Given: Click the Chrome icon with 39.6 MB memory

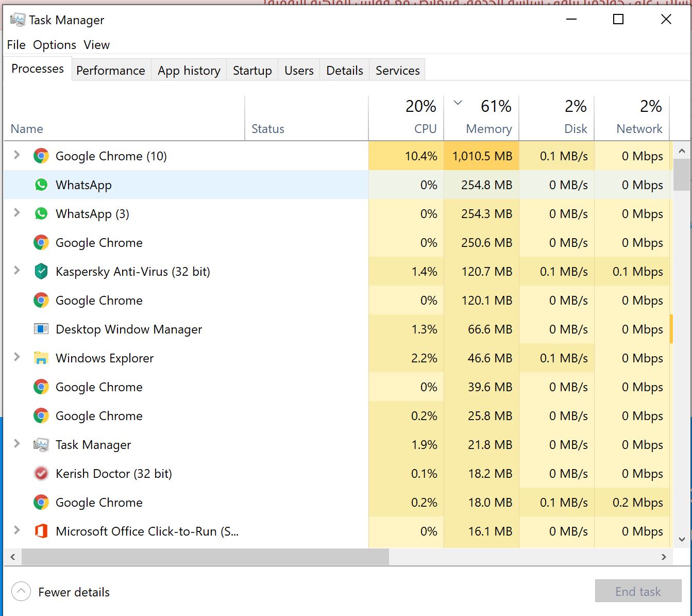Looking at the screenshot, I should 41,387.
